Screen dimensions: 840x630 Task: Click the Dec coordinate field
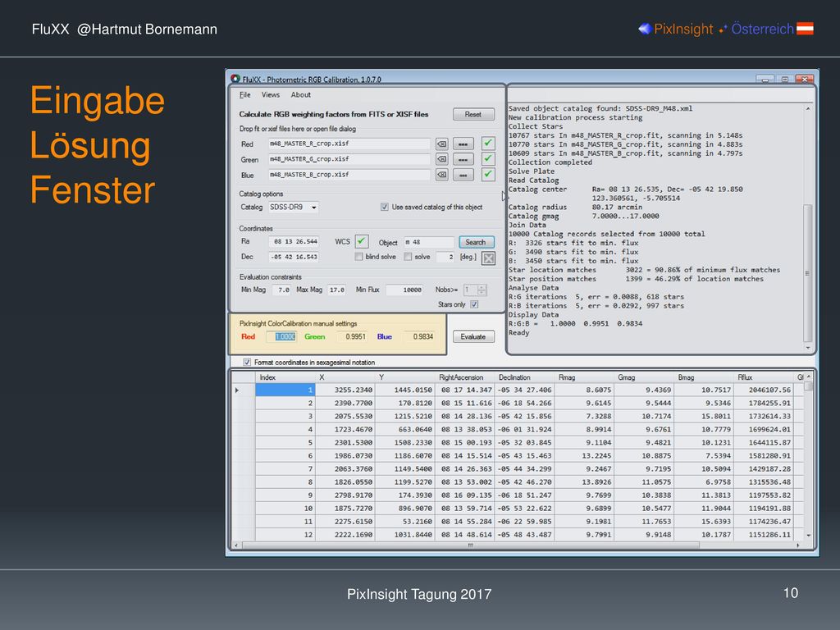294,257
